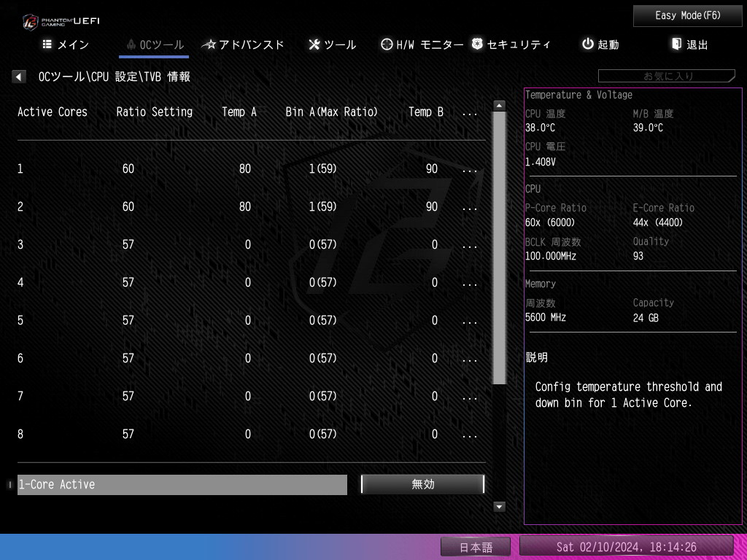Click the E-Core Ratio 44x (4400) value
747x560 pixels.
[658, 222]
